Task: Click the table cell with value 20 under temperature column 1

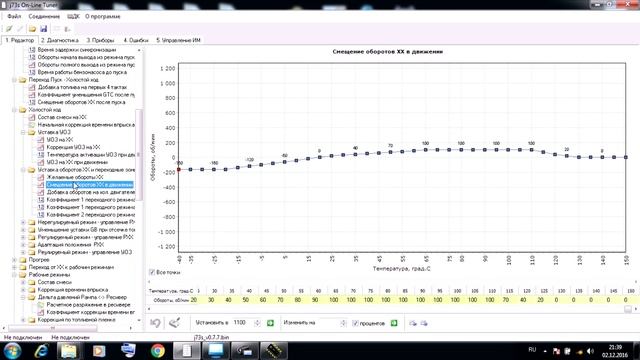Action: coord(194,300)
